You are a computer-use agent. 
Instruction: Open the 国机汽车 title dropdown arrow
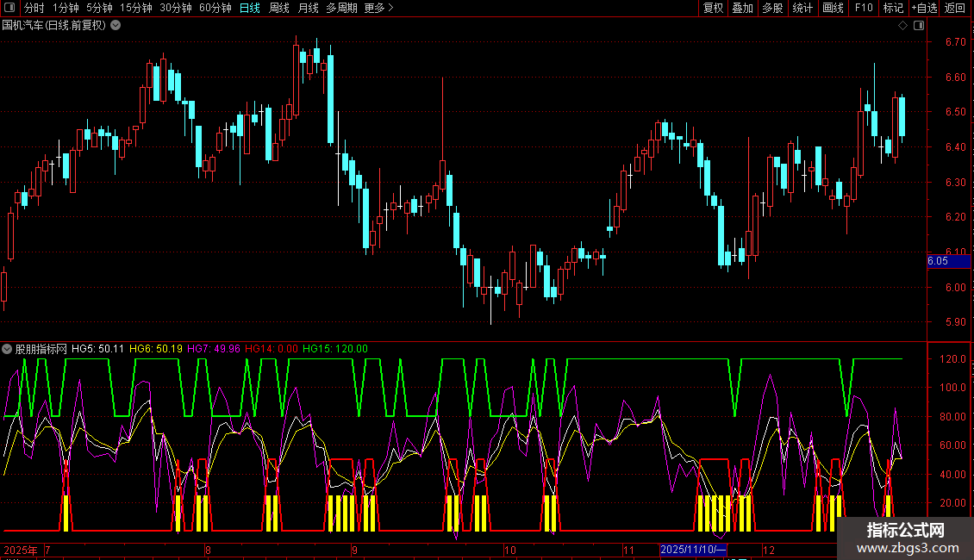click(116, 26)
